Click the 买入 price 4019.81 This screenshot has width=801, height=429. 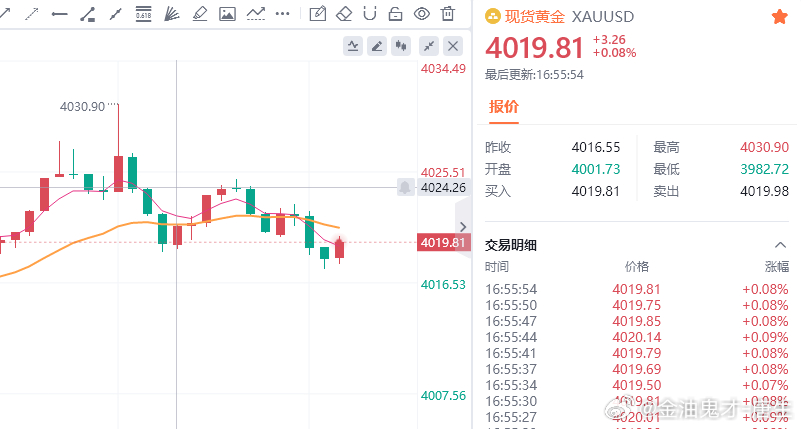click(x=596, y=191)
